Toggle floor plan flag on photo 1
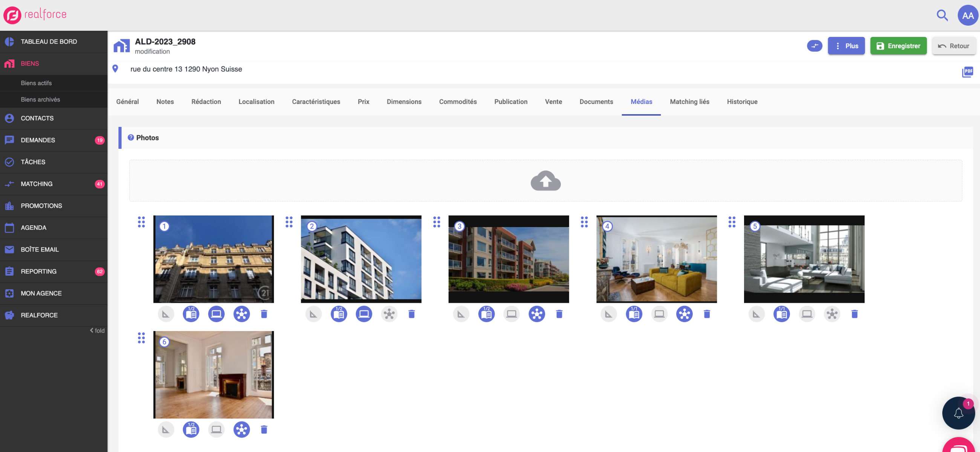 [x=166, y=314]
